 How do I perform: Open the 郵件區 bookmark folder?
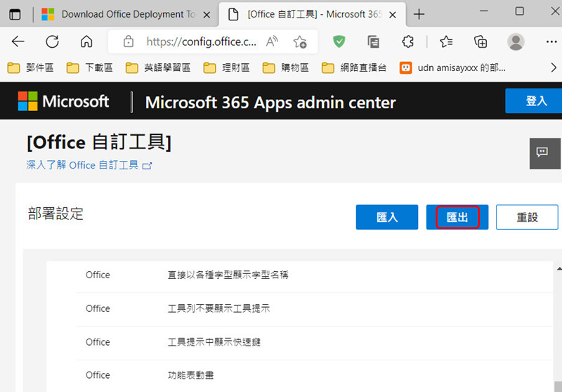pyautogui.click(x=31, y=67)
